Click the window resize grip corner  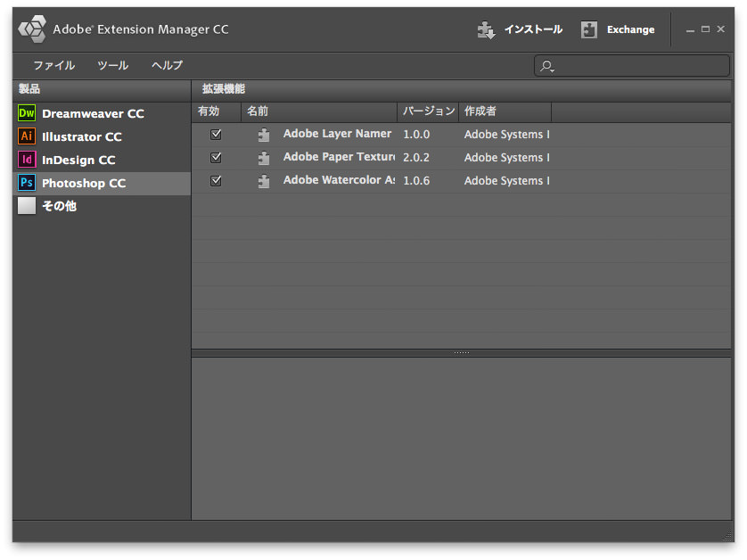click(x=728, y=536)
